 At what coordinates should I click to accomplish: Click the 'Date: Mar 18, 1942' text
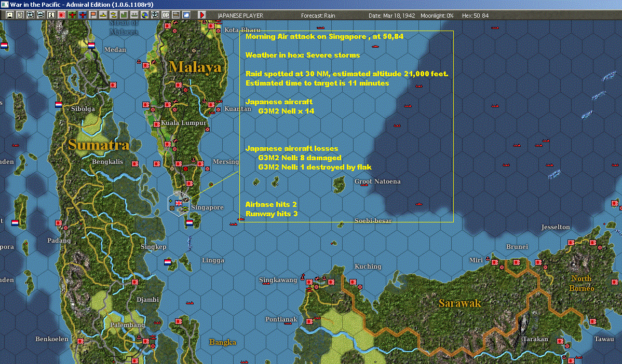coord(391,16)
